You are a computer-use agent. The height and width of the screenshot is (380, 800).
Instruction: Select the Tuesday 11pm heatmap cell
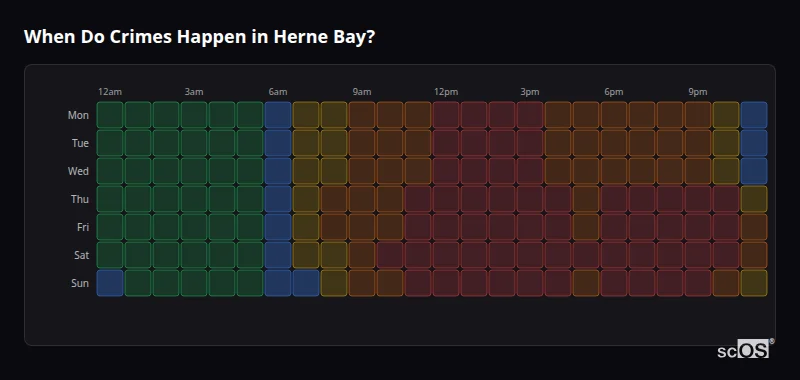point(754,143)
